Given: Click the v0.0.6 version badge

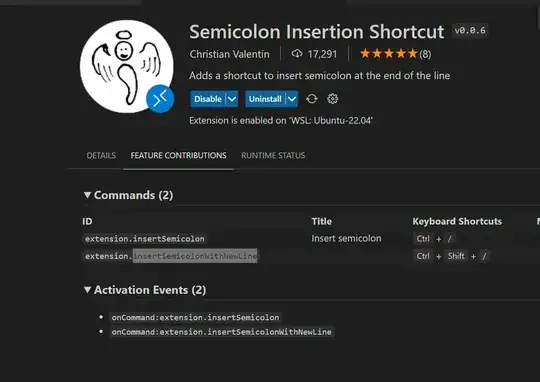Looking at the screenshot, I should 470,31.
